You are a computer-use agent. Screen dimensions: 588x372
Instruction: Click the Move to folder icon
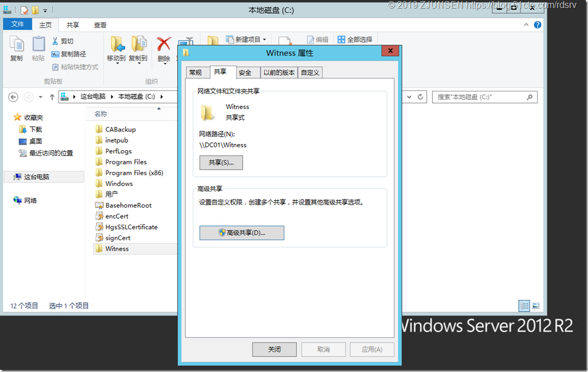click(x=117, y=44)
